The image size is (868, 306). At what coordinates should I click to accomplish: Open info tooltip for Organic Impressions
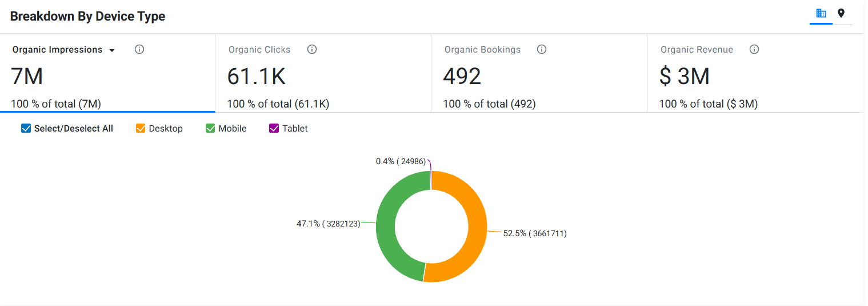(139, 49)
